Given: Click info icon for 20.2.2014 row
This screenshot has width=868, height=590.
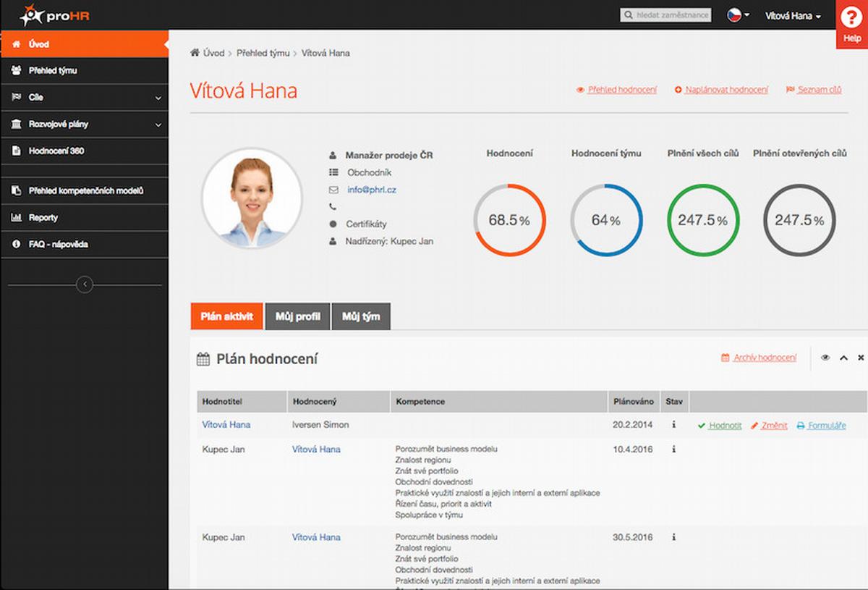Looking at the screenshot, I should 673,425.
